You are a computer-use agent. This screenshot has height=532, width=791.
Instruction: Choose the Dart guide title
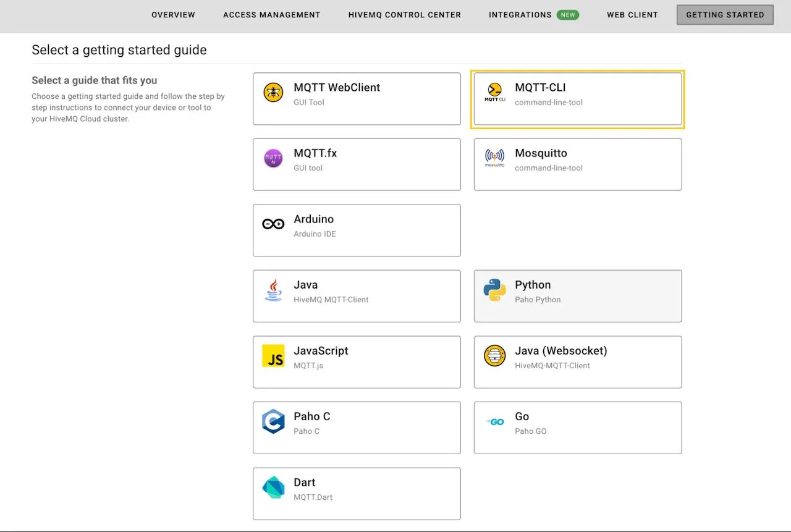[305, 483]
